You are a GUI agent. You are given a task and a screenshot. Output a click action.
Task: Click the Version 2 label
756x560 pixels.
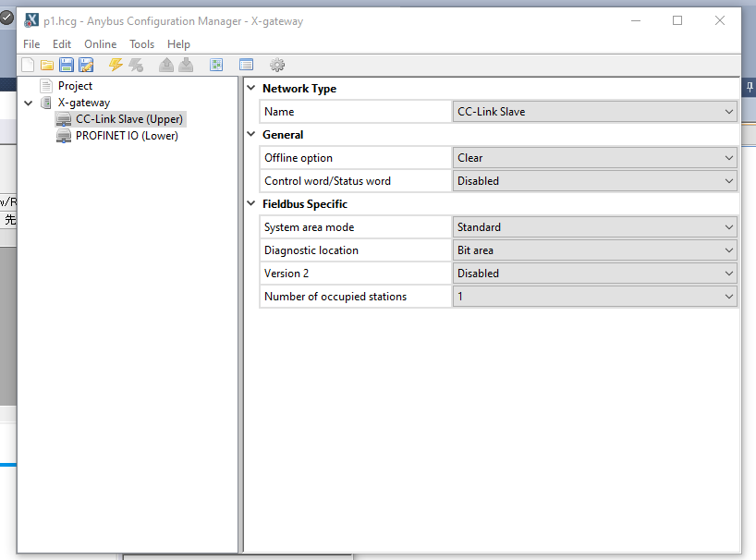pyautogui.click(x=287, y=274)
